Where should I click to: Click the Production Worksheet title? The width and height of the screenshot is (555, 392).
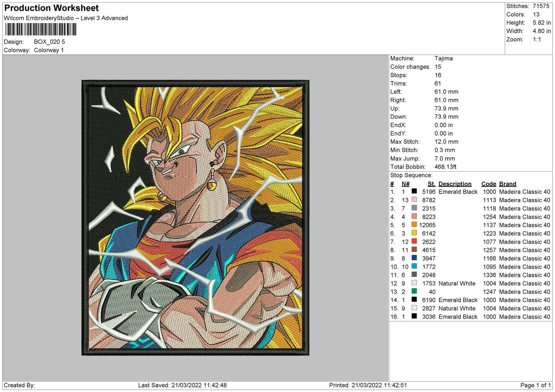point(51,8)
